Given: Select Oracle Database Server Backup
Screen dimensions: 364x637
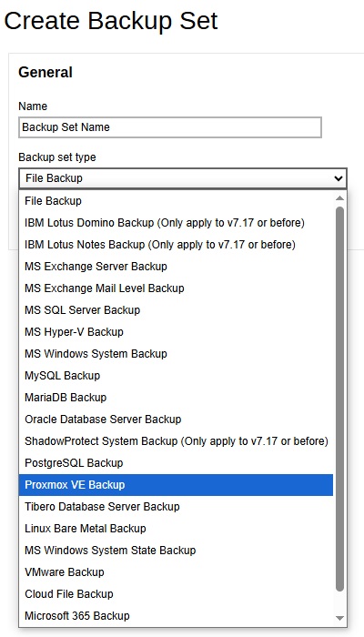Looking at the screenshot, I should [176, 420].
